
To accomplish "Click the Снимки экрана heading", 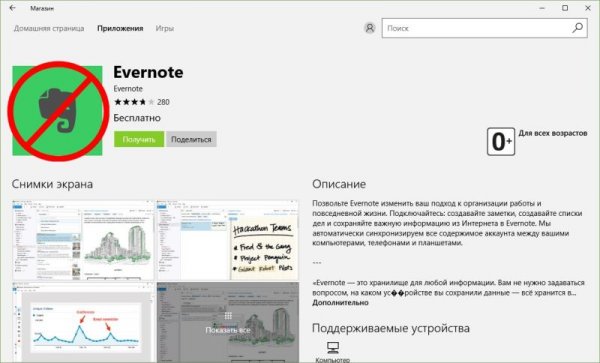I will click(52, 184).
